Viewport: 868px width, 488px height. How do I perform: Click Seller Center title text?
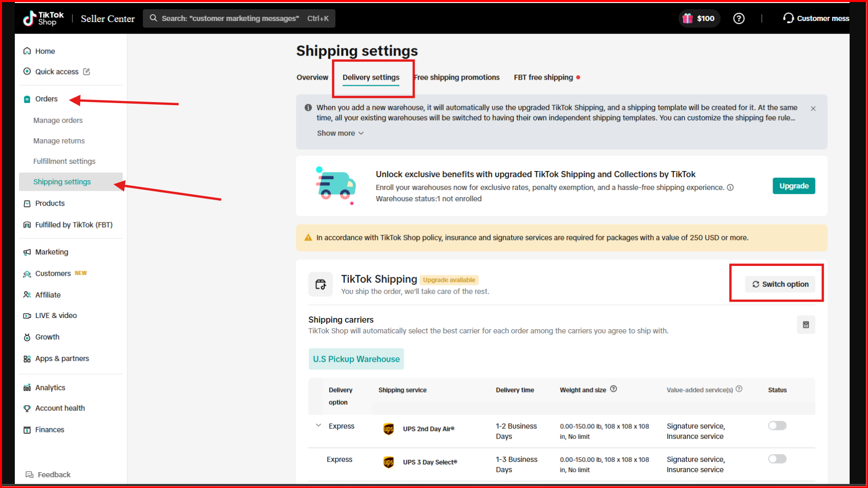tap(108, 19)
